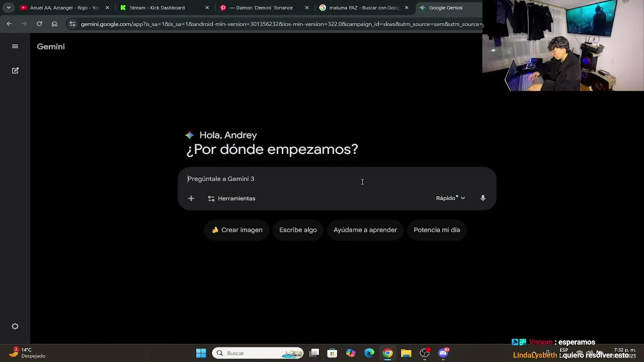Click the Hola, Andrey greeting text

(x=228, y=135)
